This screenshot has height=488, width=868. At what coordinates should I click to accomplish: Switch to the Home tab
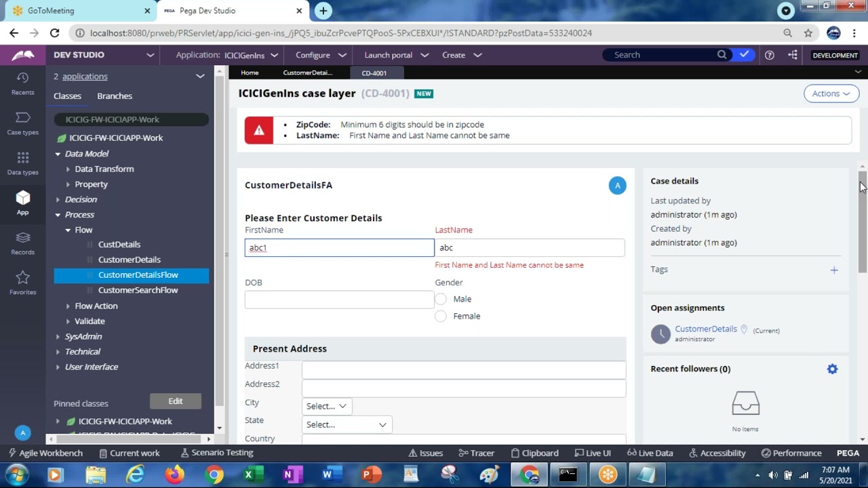click(x=250, y=73)
